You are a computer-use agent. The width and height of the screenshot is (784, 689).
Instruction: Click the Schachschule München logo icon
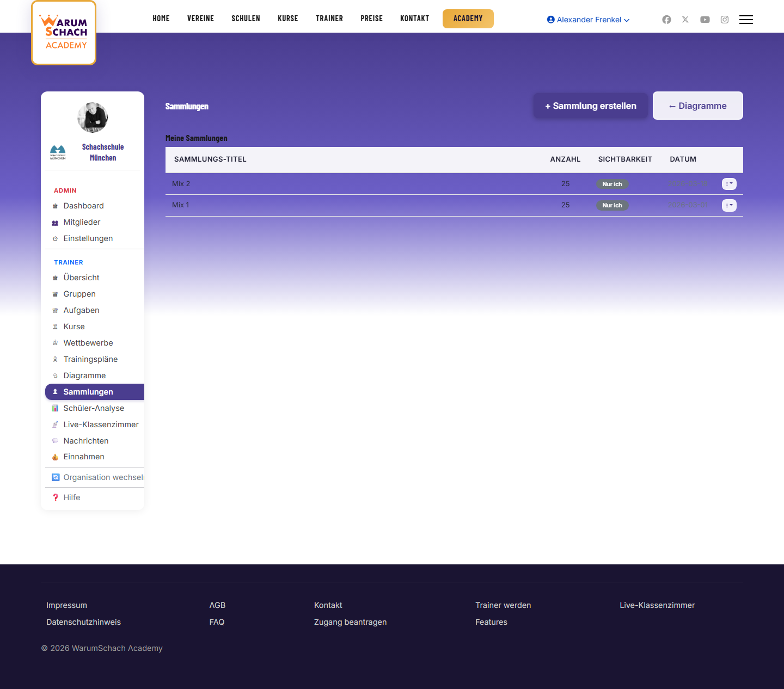pos(58,152)
